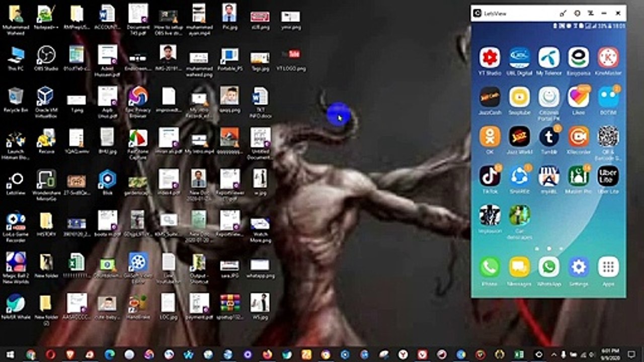Launch the BOTIM app
The width and height of the screenshot is (644, 362).
[x=608, y=97]
